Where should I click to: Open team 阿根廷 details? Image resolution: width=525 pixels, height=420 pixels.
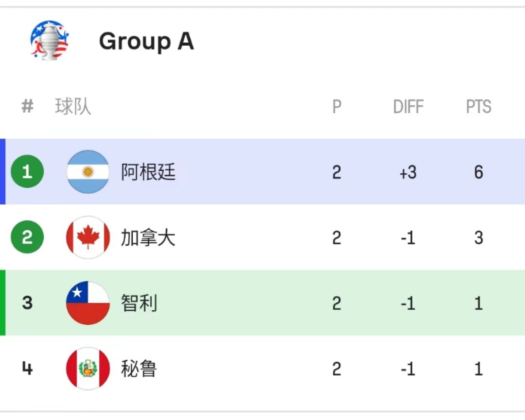pyautogui.click(x=148, y=172)
